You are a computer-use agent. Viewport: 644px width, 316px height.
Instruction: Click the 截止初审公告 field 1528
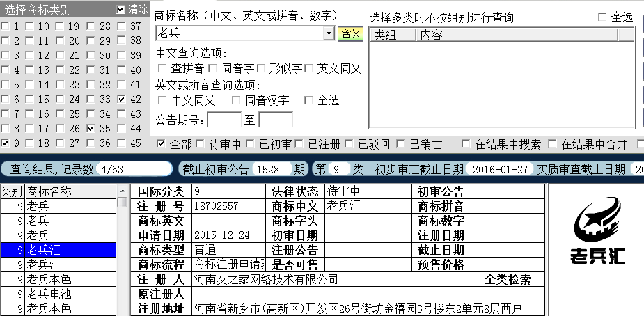273,169
